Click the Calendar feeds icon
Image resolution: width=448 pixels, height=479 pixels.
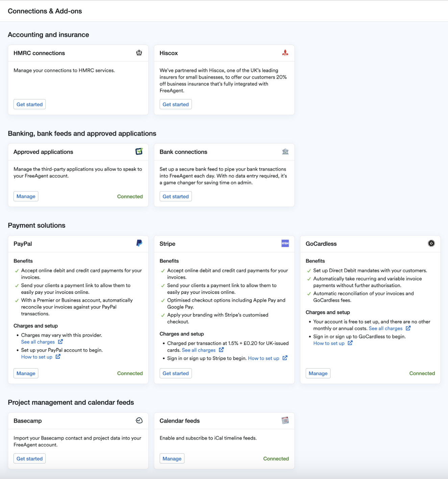(285, 420)
